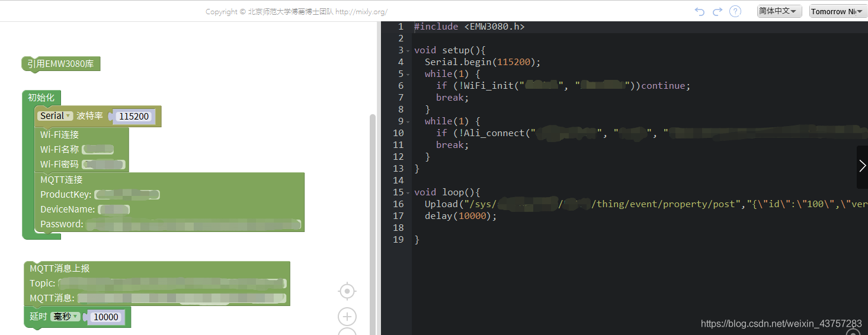Select the MQTT消息上报 block label
Screen dimensions: 868x335
pos(60,268)
